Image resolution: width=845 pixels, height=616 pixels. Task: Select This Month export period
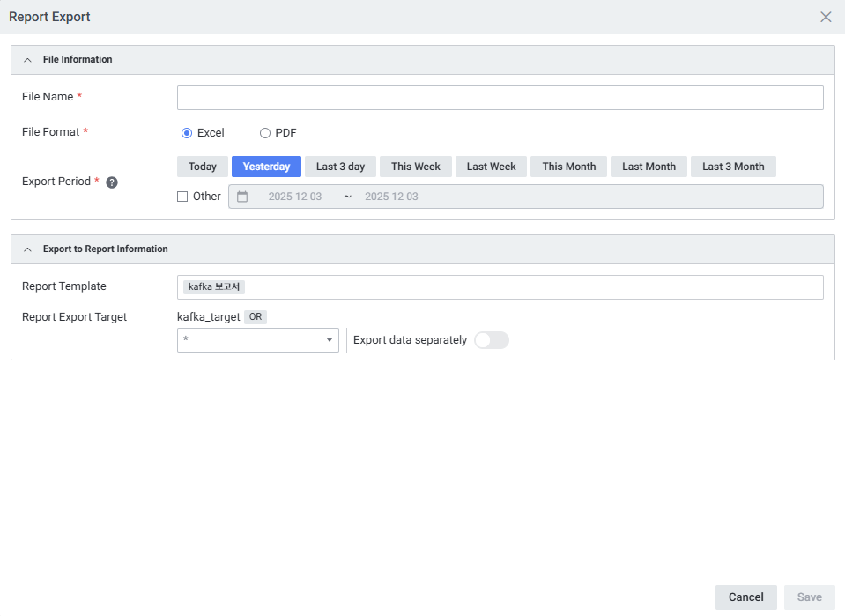point(568,167)
